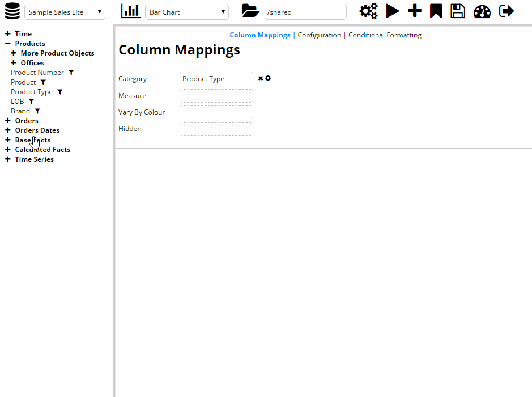Bookmark the current report
The image size is (532, 397).
pyautogui.click(x=436, y=11)
